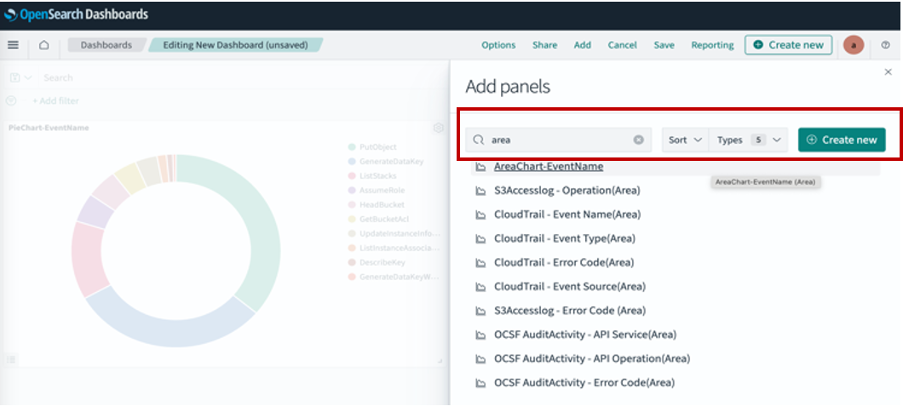This screenshot has width=904, height=412.
Task: Click the area icon beside OCSF AuditActivity - API Operation(Area)
Action: tap(480, 359)
